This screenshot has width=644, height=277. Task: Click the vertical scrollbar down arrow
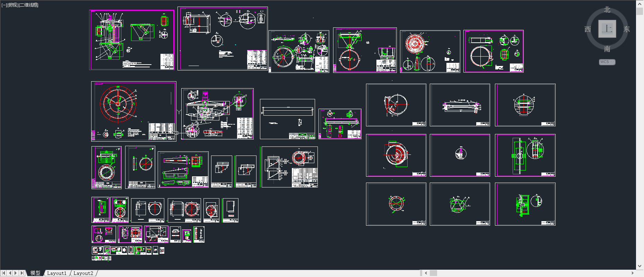pos(640,266)
